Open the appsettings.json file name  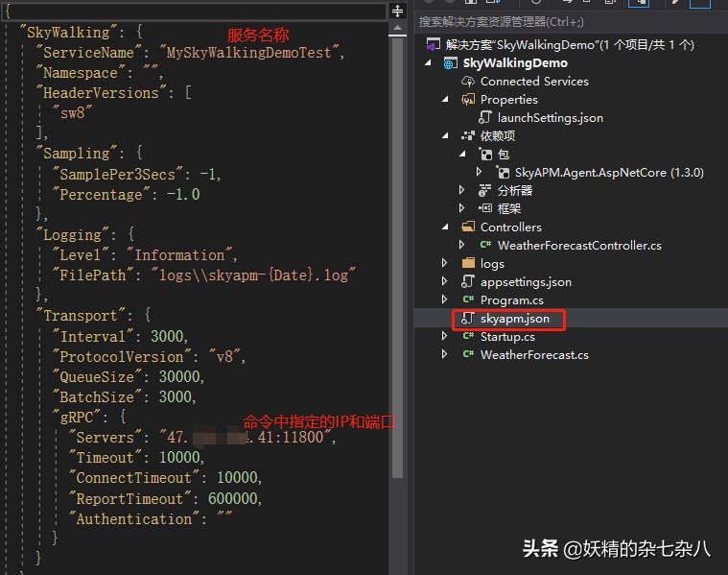526,282
